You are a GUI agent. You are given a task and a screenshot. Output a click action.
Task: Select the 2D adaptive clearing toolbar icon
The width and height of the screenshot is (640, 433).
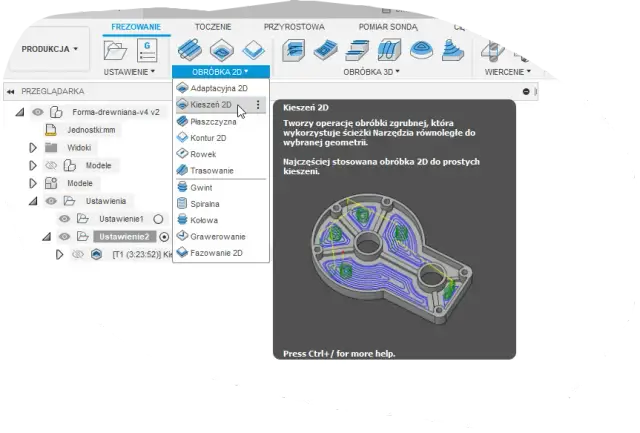[190, 50]
